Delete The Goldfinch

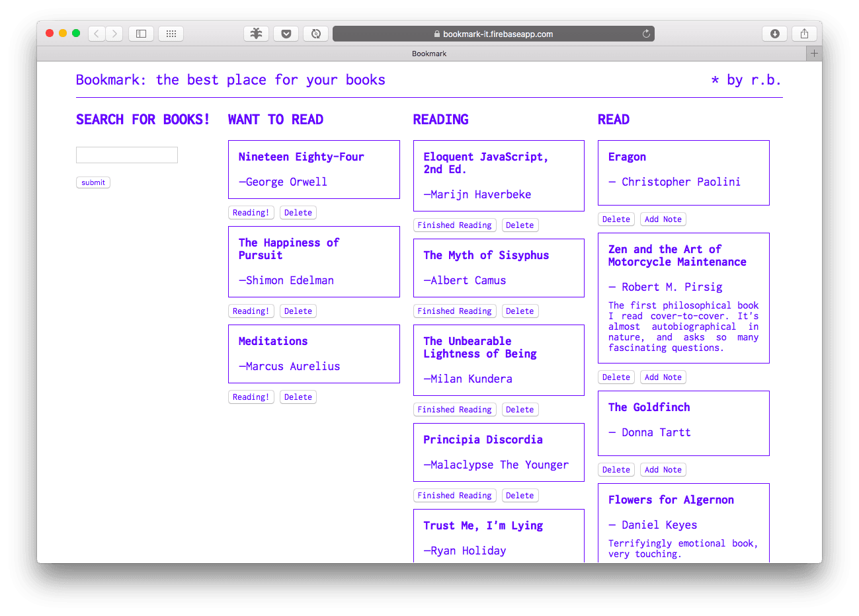point(616,470)
